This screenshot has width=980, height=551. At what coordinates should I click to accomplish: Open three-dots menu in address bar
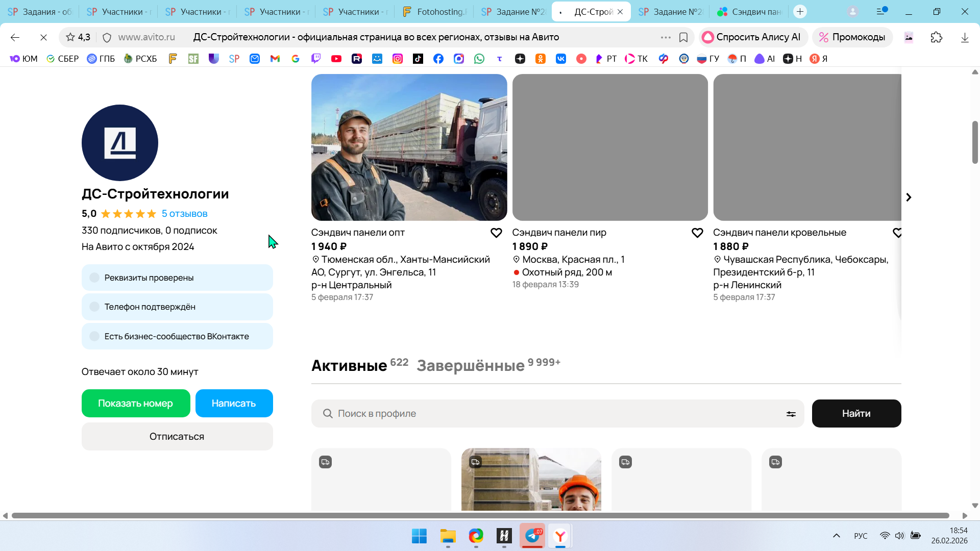point(666,37)
